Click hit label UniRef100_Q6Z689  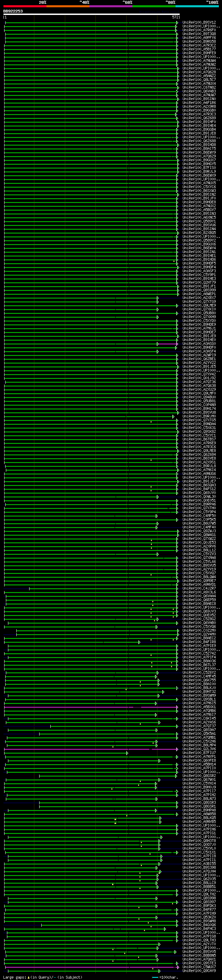point(199,118)
